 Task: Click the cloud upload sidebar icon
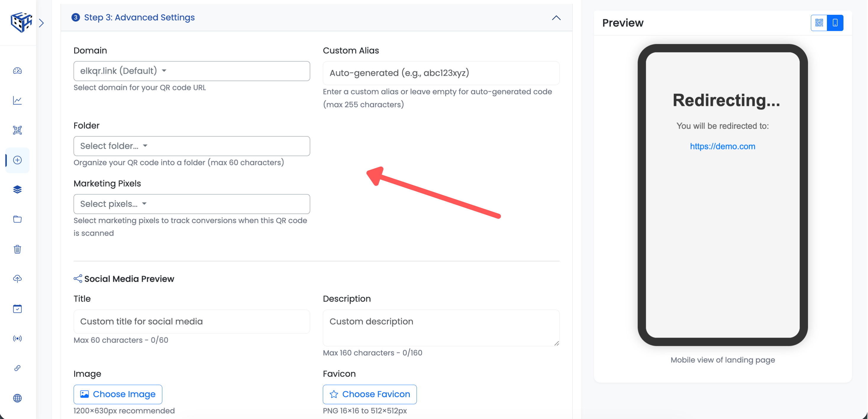tap(17, 279)
